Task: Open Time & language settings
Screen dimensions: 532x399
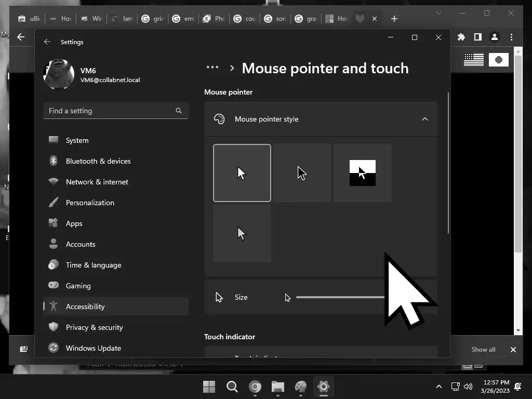Action: coord(116,265)
